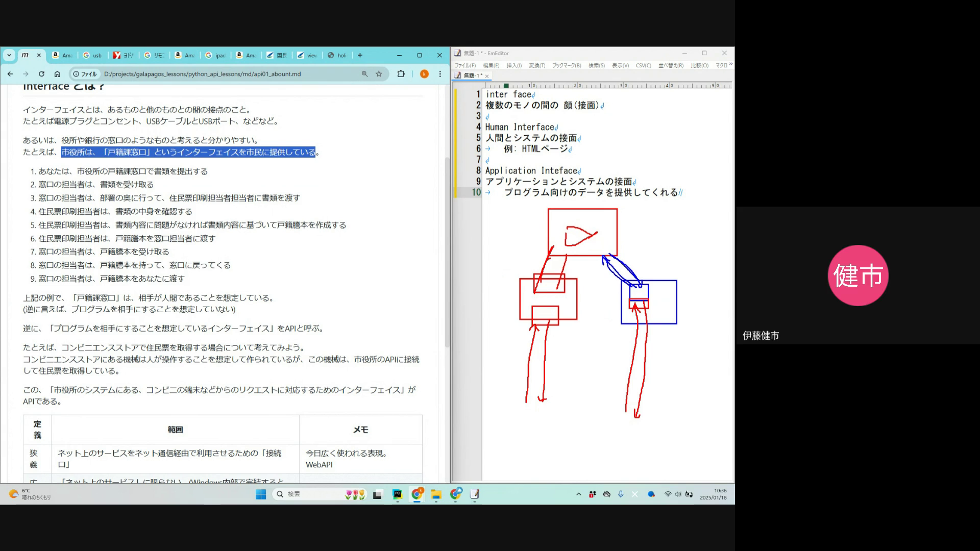Open the Chrome extensions puzzle icon
This screenshot has width=980, height=551.
401,74
